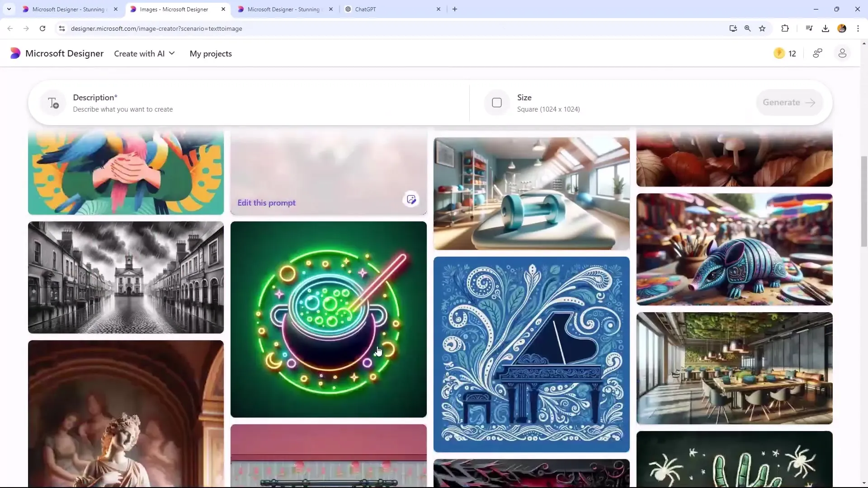Click the Generate button
The image size is (868, 488).
[789, 103]
